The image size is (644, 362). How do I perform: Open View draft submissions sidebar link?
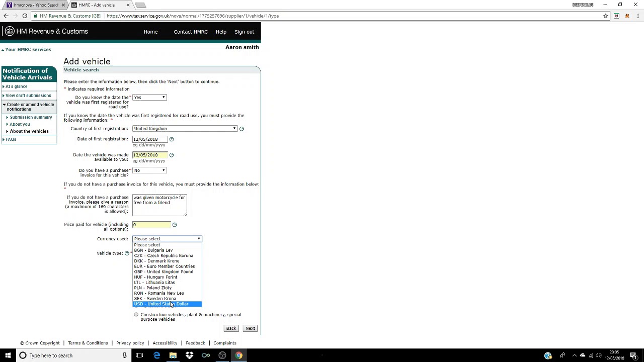(x=28, y=96)
